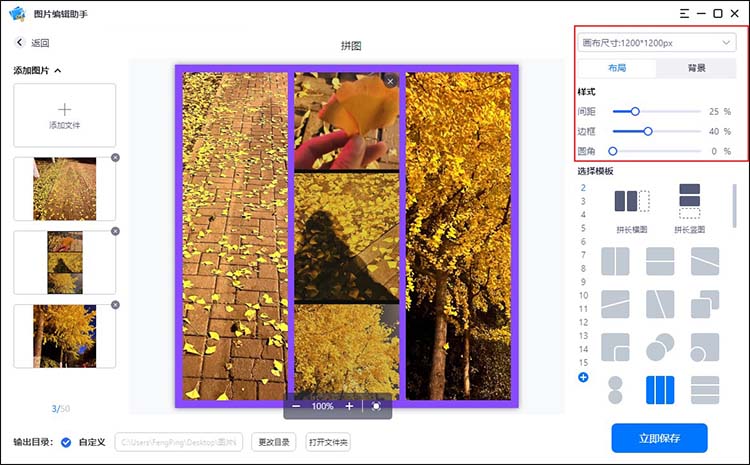750x465 pixels.
Task: Switch to the 背景 tab
Action: tap(696, 68)
